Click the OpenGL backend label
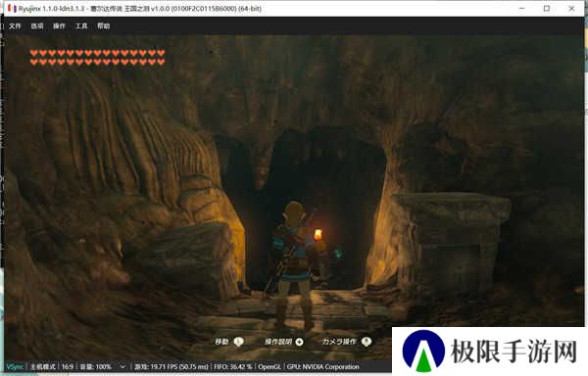 pyautogui.click(x=269, y=366)
